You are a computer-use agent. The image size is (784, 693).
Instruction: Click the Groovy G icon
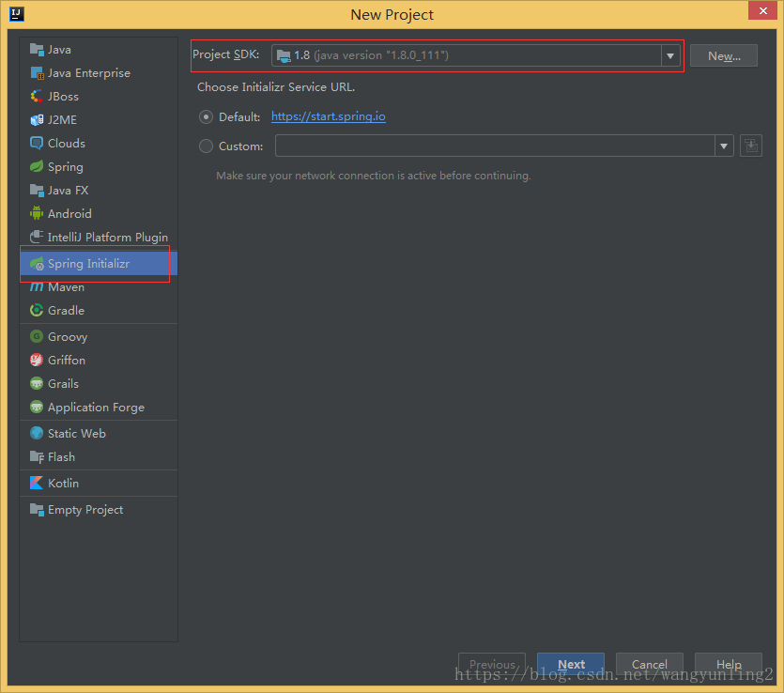[x=37, y=336]
